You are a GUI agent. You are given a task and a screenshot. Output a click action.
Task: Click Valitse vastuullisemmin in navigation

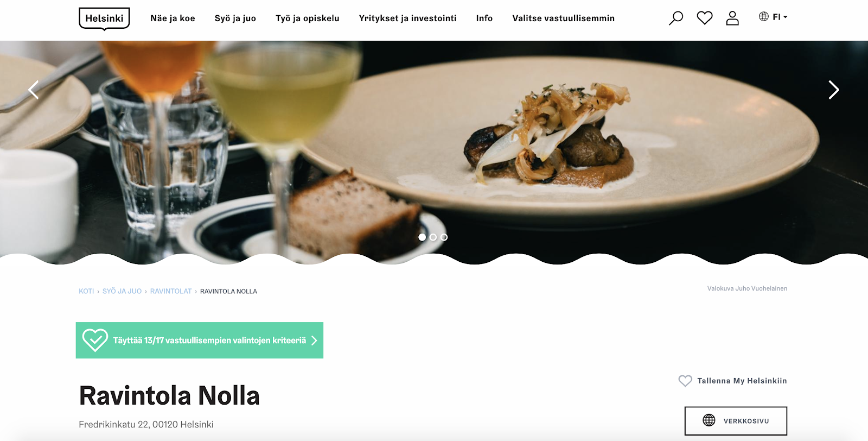coord(564,18)
